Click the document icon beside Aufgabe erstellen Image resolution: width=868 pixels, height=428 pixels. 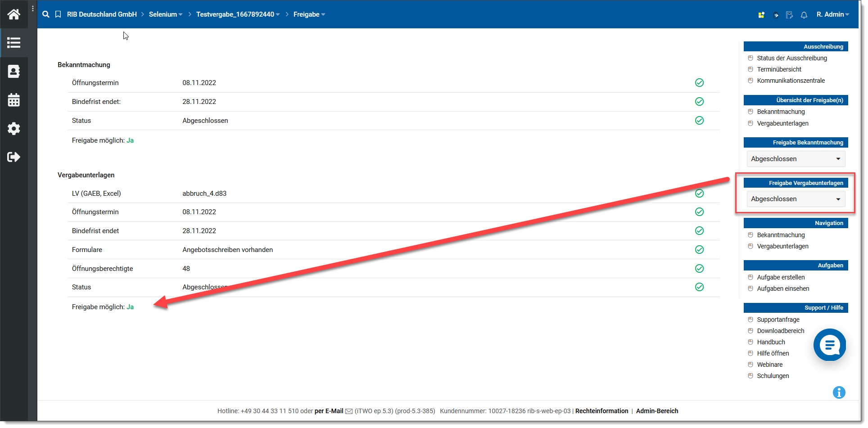click(x=750, y=277)
